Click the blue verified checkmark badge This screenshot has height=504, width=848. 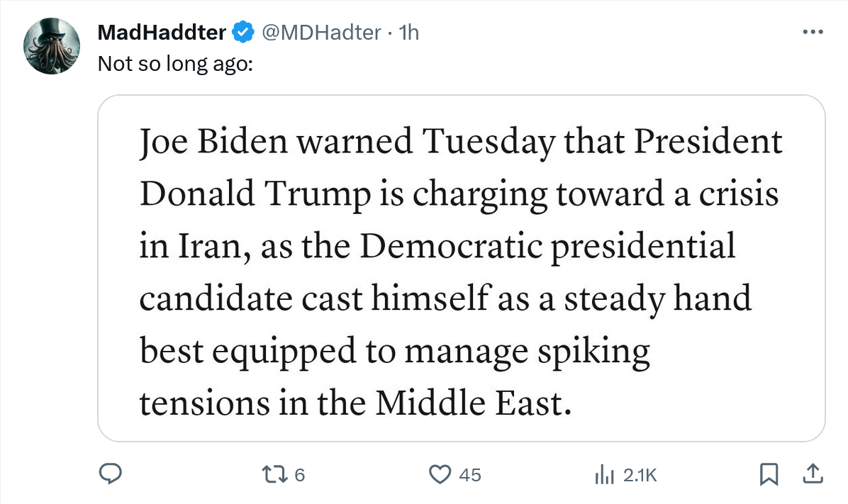click(244, 32)
